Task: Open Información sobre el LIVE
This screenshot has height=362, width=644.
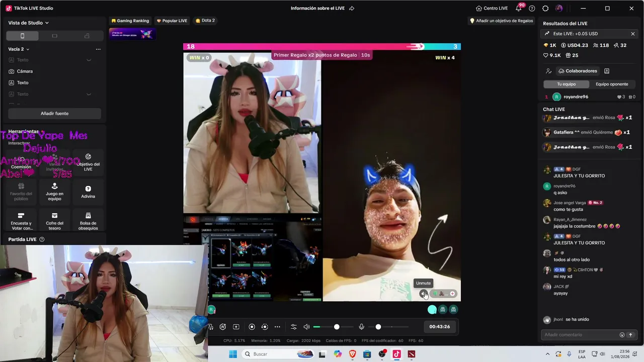Action: coord(318,8)
